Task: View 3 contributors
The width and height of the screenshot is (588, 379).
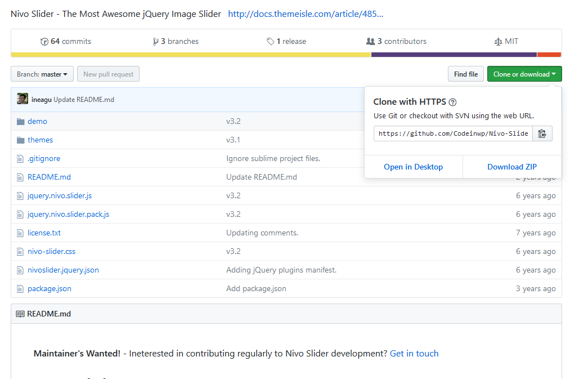Action: coord(396,41)
